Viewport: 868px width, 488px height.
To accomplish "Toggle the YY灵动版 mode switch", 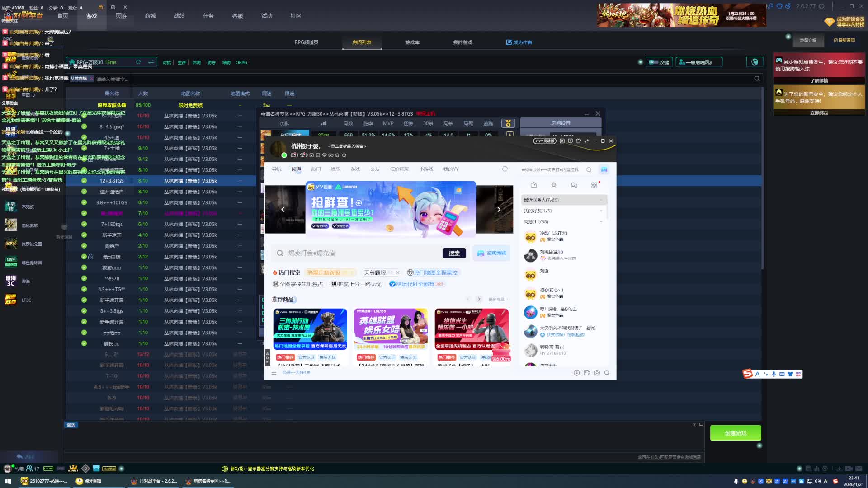I will pyautogui.click(x=544, y=141).
